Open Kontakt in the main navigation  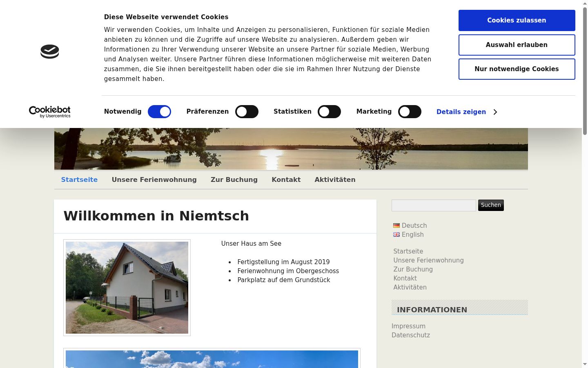[x=286, y=180]
